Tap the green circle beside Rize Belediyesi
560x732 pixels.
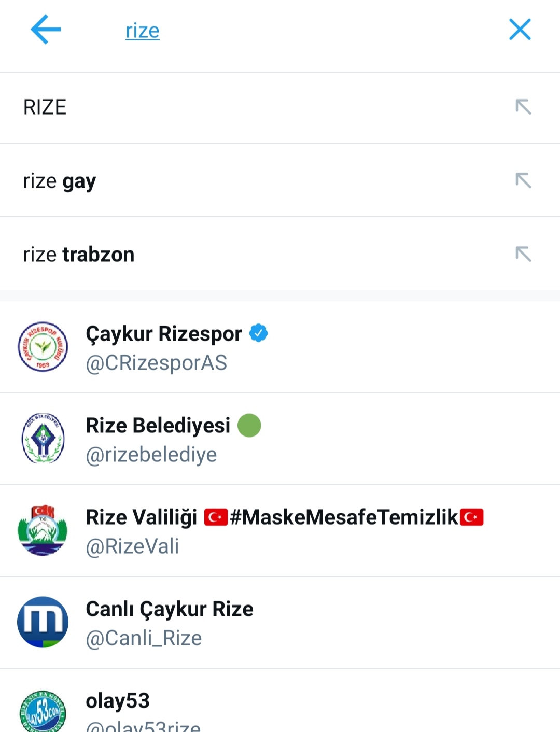249,425
